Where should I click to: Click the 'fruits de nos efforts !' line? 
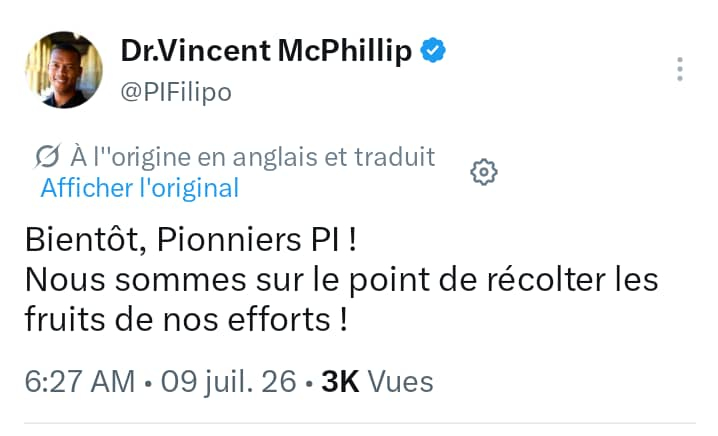186,319
